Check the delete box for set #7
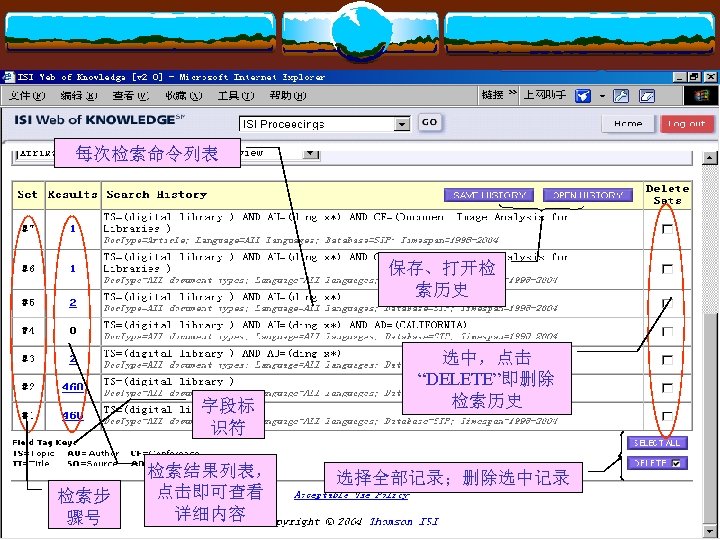720x540 pixels. [667, 229]
